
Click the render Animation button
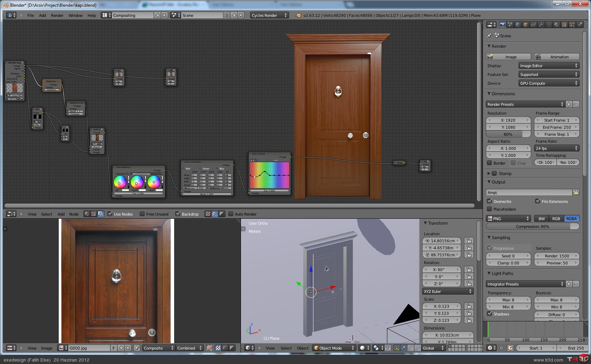557,57
